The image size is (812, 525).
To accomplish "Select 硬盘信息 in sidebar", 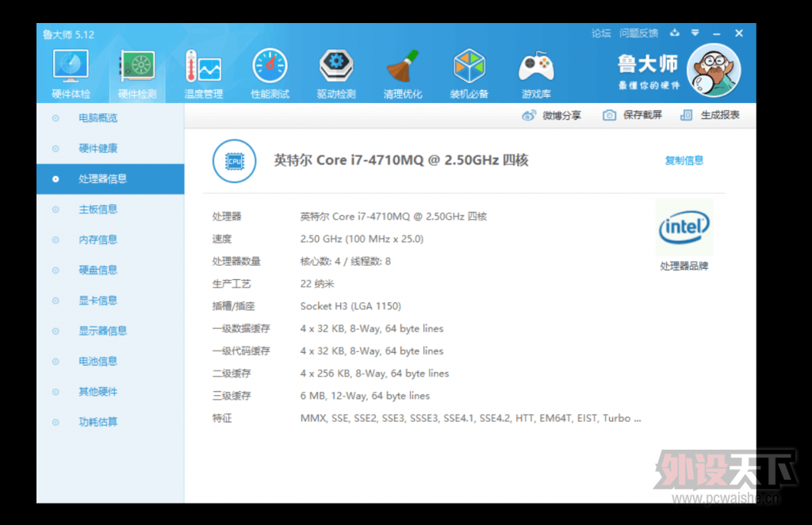I will click(110, 270).
